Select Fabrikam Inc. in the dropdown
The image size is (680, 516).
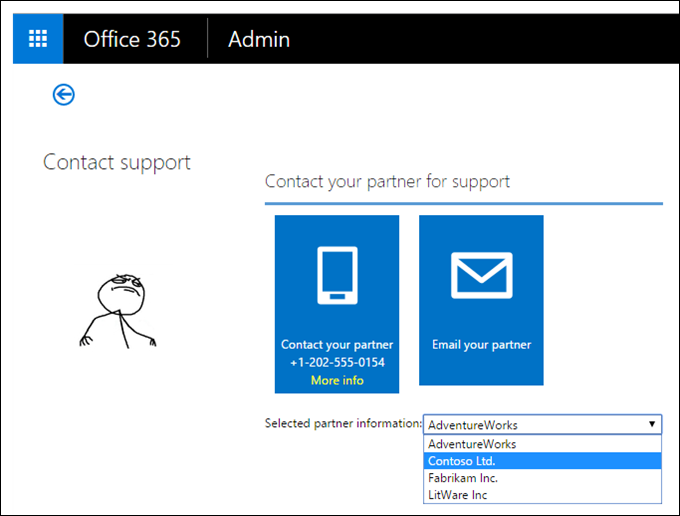(464, 478)
